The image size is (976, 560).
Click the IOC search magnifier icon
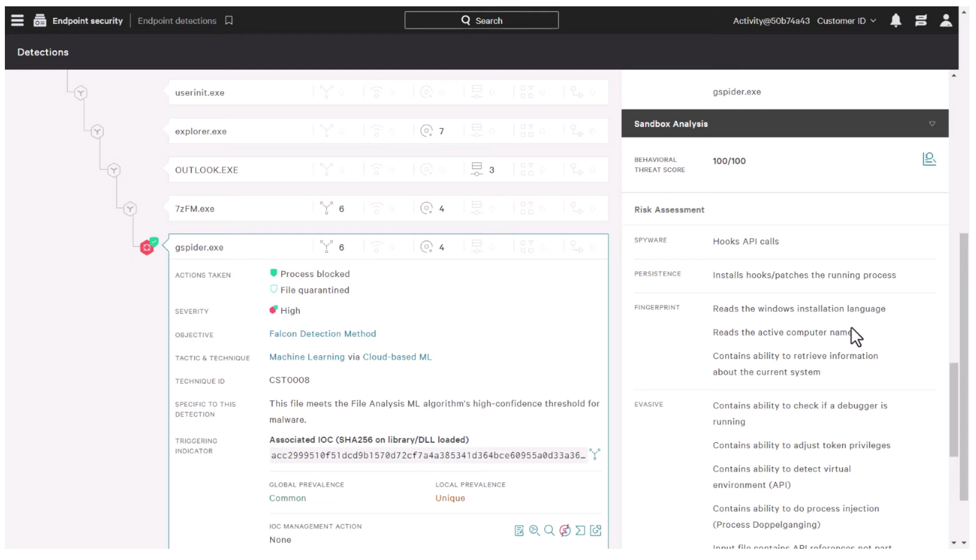549,530
